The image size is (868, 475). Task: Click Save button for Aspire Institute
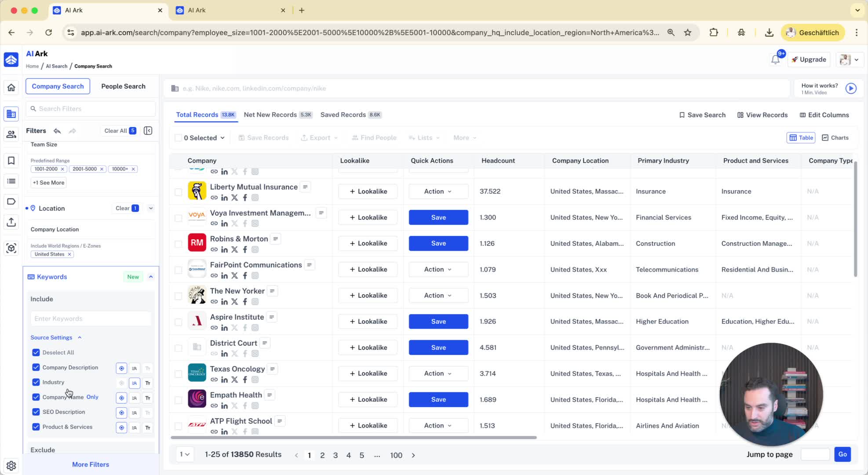[x=438, y=322]
